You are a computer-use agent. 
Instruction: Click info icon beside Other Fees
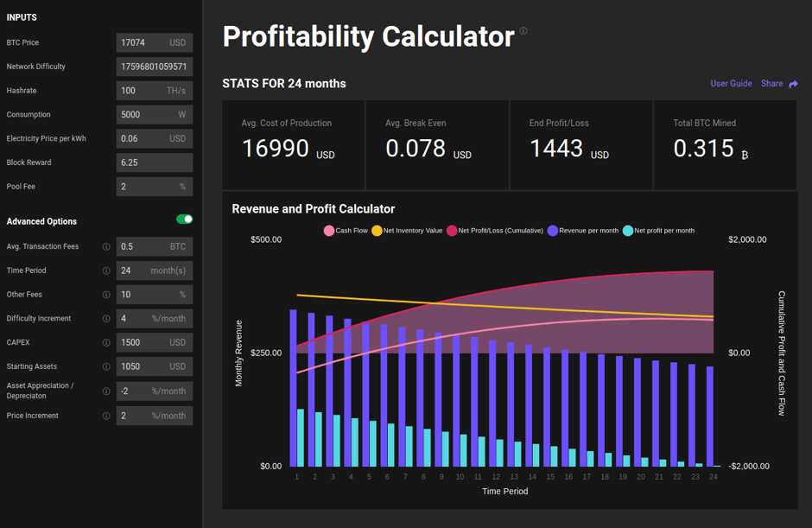[x=106, y=295]
